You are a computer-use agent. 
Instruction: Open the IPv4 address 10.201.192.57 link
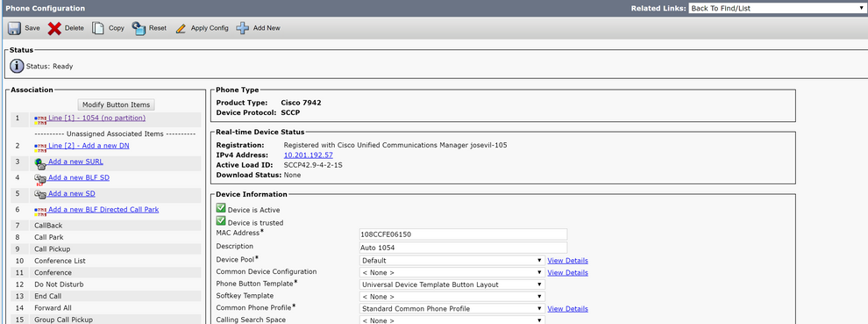tap(309, 155)
